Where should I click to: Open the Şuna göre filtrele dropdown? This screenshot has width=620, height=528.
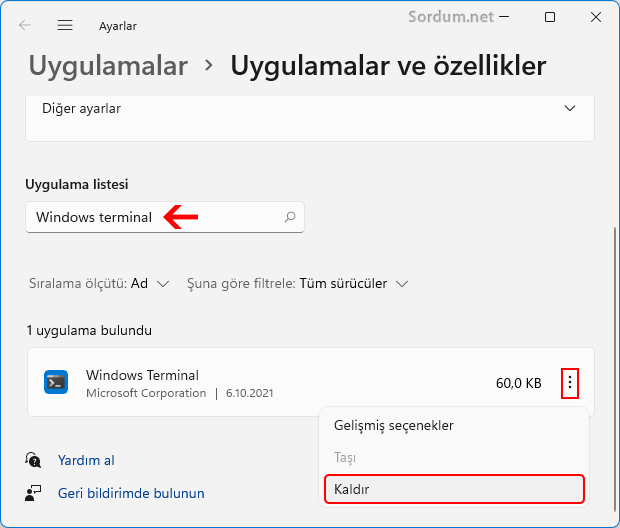coord(297,283)
